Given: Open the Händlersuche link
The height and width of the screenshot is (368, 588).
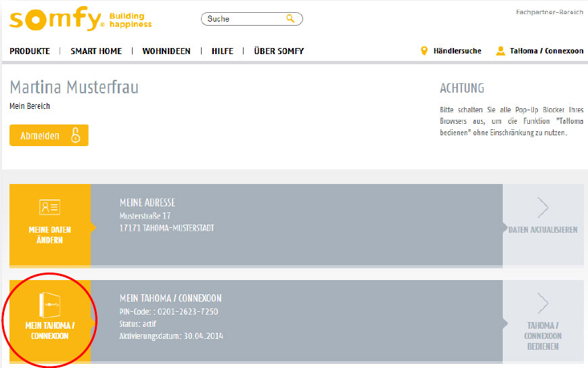Looking at the screenshot, I should (x=457, y=51).
